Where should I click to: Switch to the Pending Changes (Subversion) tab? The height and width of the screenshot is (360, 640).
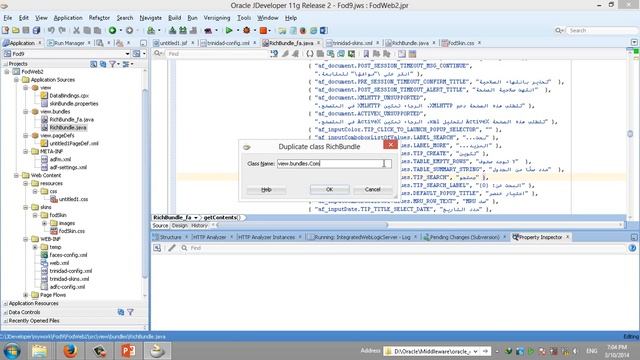coord(464,237)
